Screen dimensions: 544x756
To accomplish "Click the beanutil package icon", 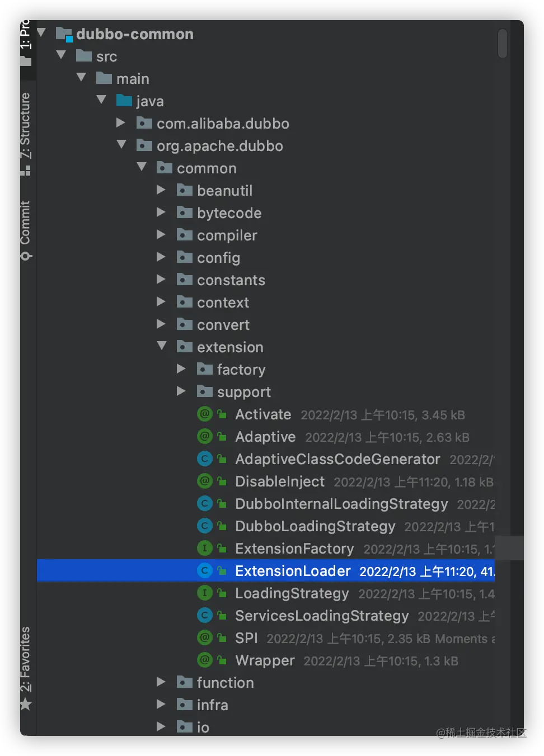I will (185, 191).
